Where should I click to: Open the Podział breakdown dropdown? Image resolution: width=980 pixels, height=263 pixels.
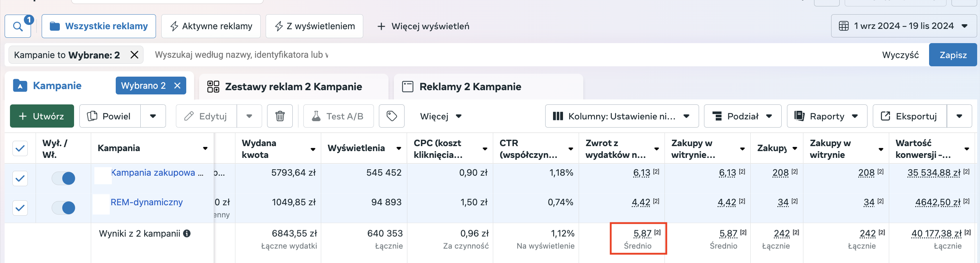coord(742,116)
